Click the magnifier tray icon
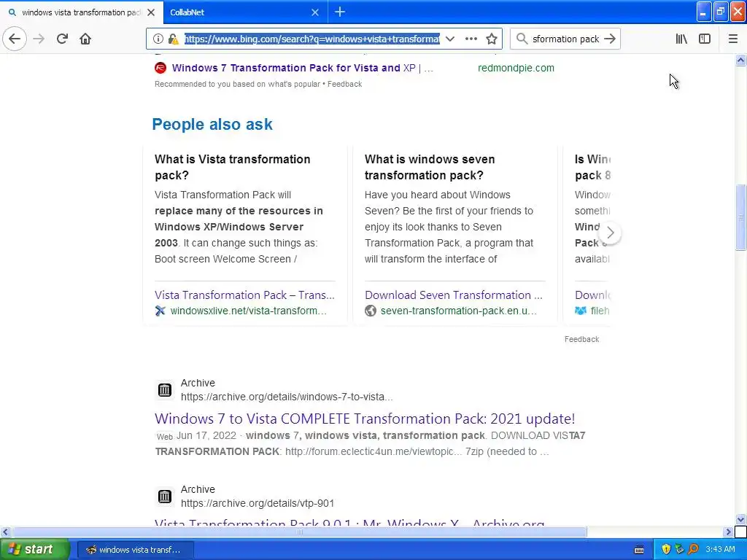Image resolution: width=747 pixels, height=560 pixels. click(693, 549)
